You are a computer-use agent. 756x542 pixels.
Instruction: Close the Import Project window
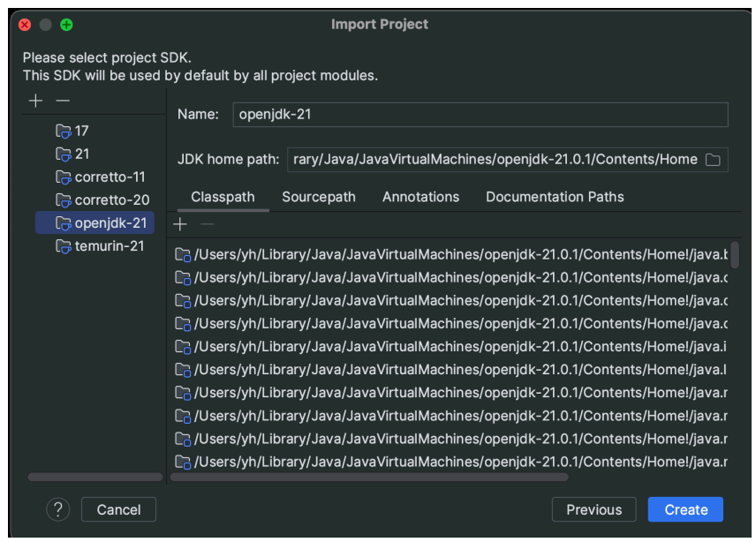pyautogui.click(x=25, y=25)
